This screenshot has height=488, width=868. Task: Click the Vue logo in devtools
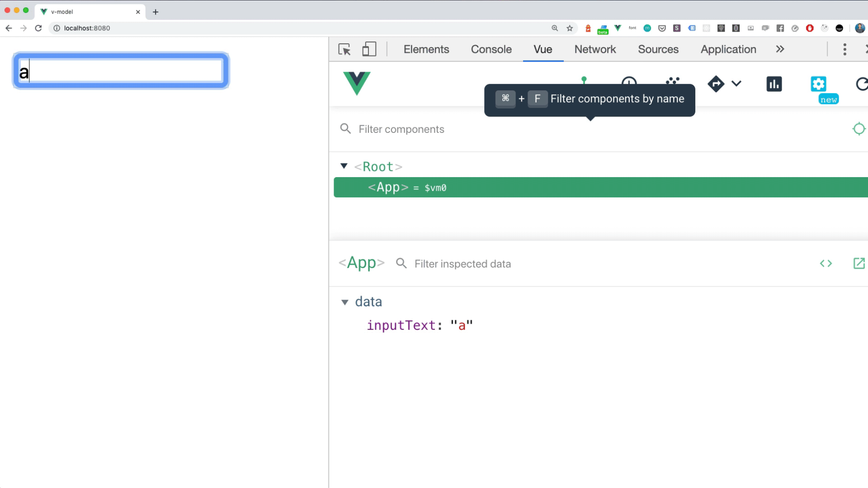click(x=357, y=83)
